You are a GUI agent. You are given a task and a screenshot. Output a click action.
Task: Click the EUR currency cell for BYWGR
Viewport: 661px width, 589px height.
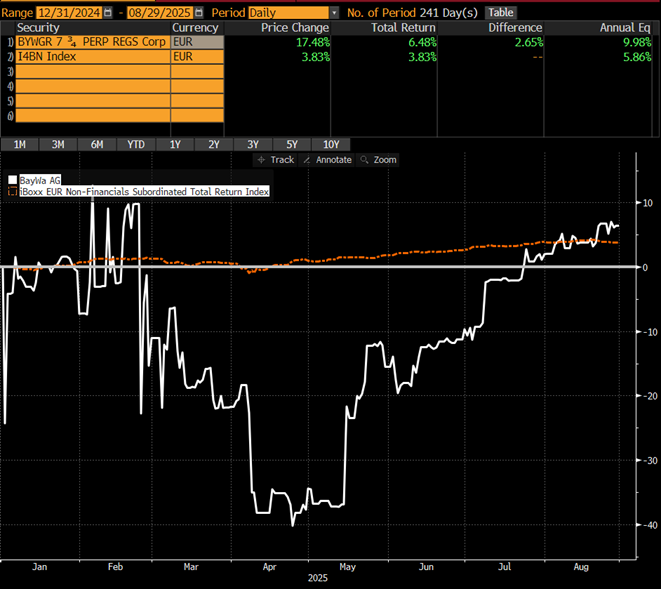point(196,42)
